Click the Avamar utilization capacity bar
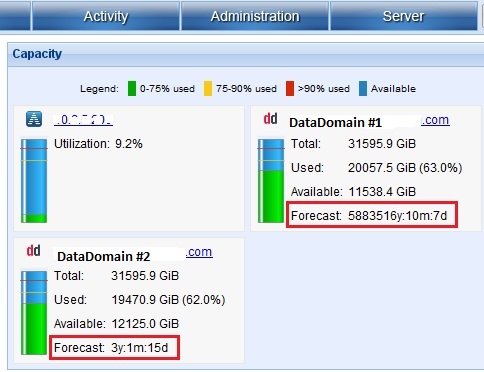Viewport: 484px width, 372px height. [34, 181]
